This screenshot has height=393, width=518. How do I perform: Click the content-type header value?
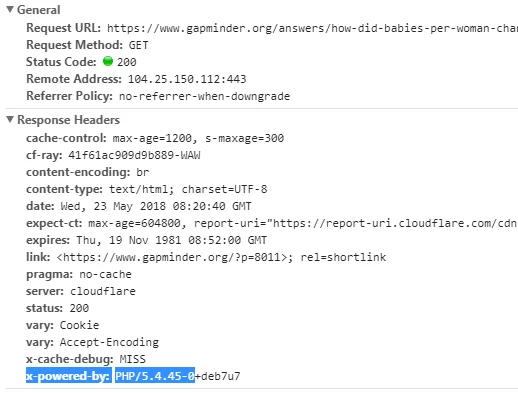188,189
